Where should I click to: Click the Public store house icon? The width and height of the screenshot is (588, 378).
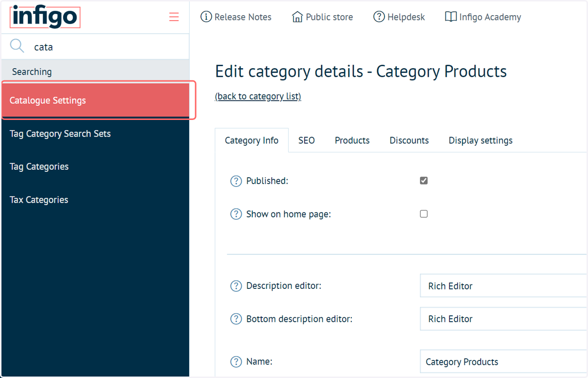297,17
